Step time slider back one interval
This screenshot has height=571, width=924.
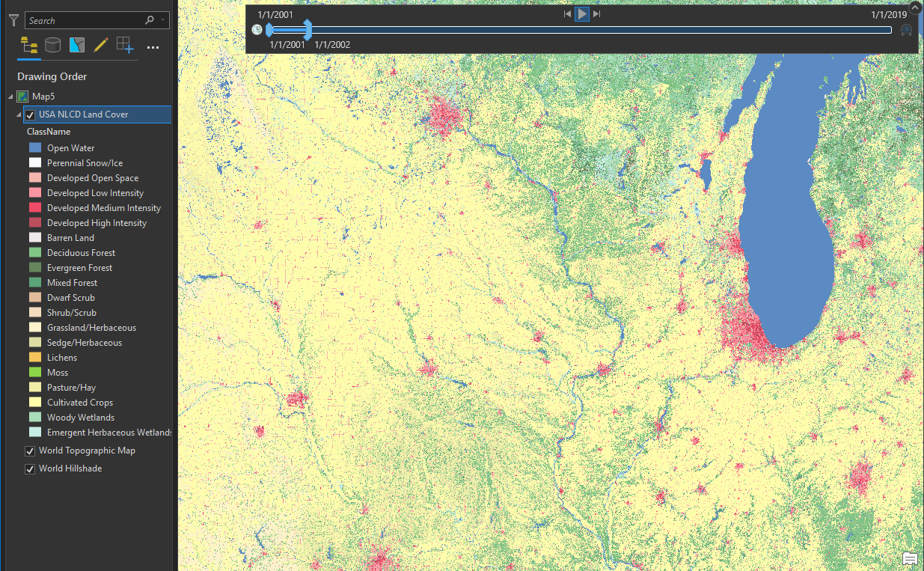click(568, 14)
